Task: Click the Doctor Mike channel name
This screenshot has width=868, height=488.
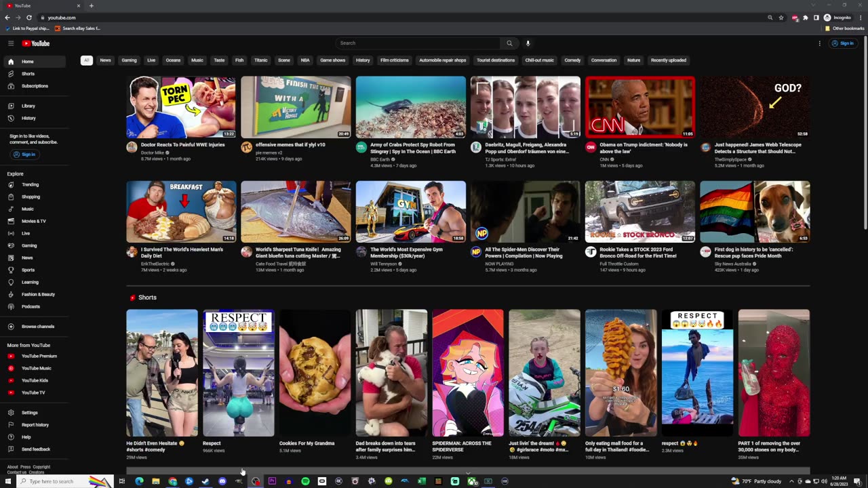Action: pos(152,152)
